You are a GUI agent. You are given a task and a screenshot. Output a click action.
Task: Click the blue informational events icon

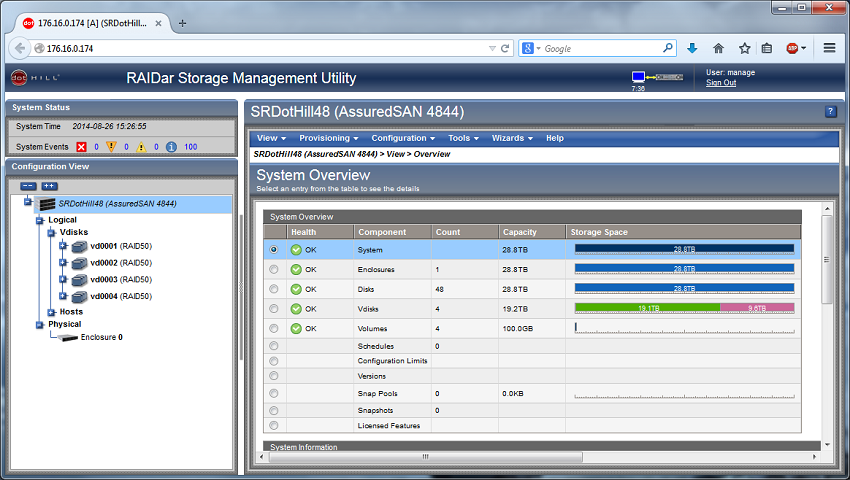[x=171, y=146]
